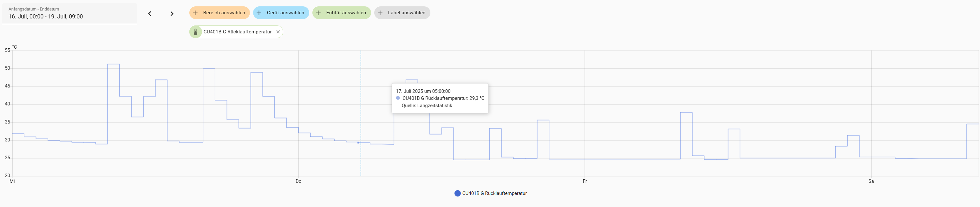
Task: Open the Bereich auswählen picker
Action: coord(224,13)
